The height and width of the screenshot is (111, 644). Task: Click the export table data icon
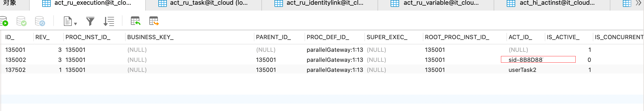pos(154,21)
